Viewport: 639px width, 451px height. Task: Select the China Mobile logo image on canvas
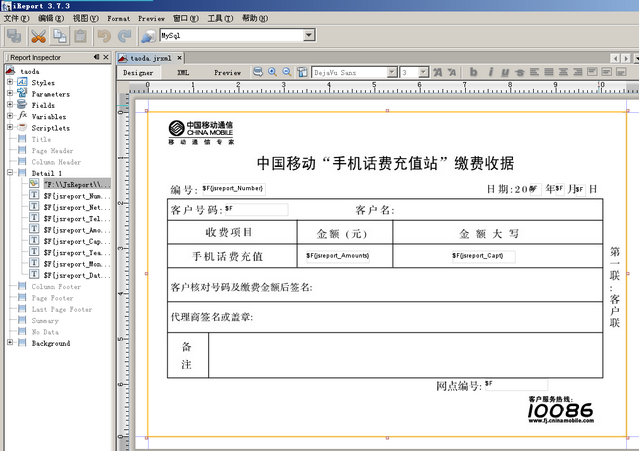pyautogui.click(x=201, y=132)
